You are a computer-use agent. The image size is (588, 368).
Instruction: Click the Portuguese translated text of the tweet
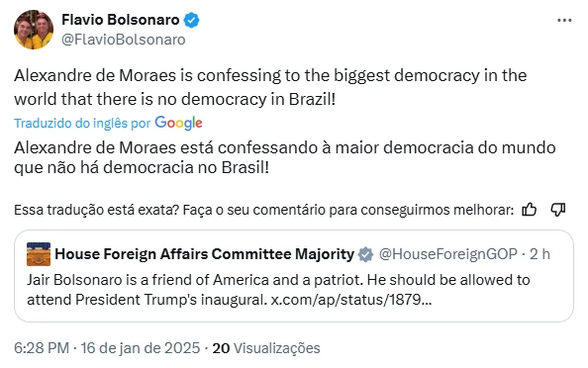tap(285, 157)
